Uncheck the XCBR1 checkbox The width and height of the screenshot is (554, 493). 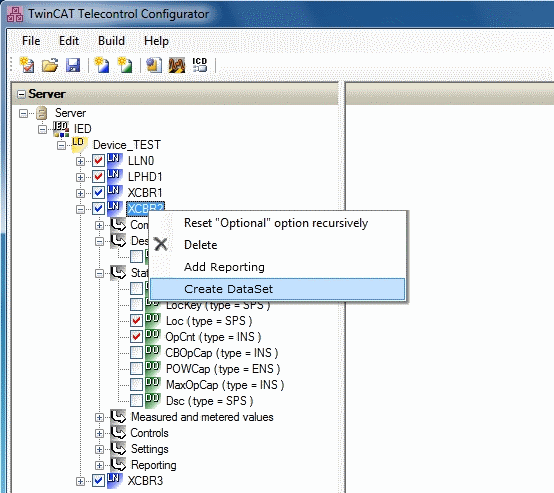[98, 193]
